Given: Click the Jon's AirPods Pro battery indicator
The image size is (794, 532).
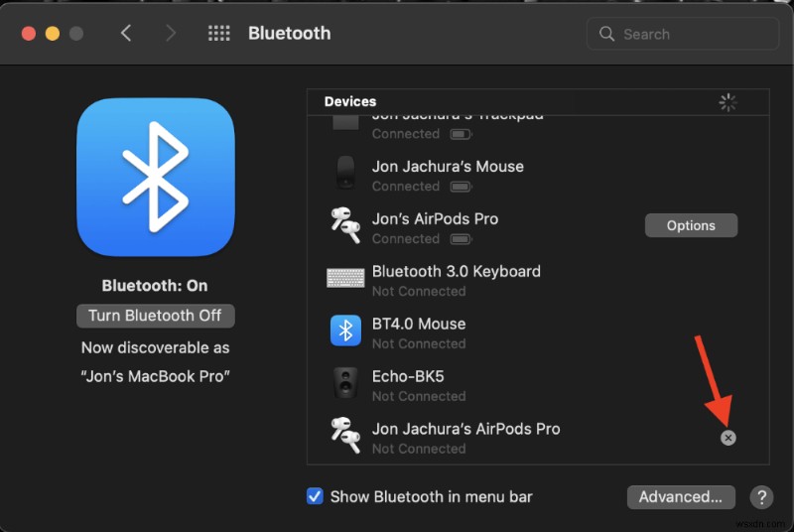Looking at the screenshot, I should pos(461,239).
